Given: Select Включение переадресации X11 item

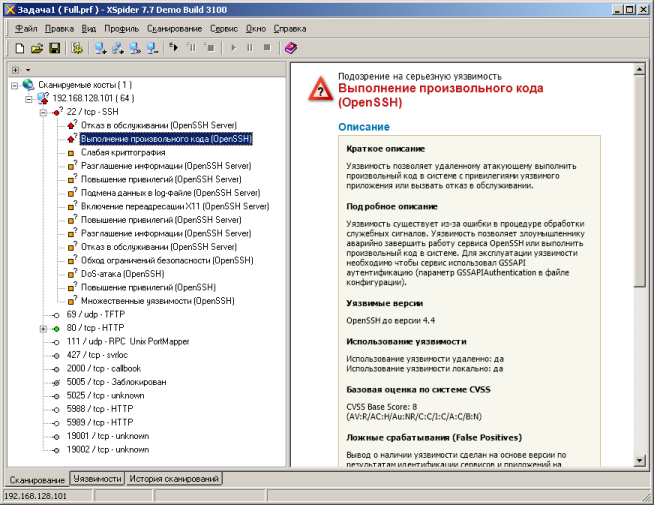Looking at the screenshot, I should [x=175, y=206].
